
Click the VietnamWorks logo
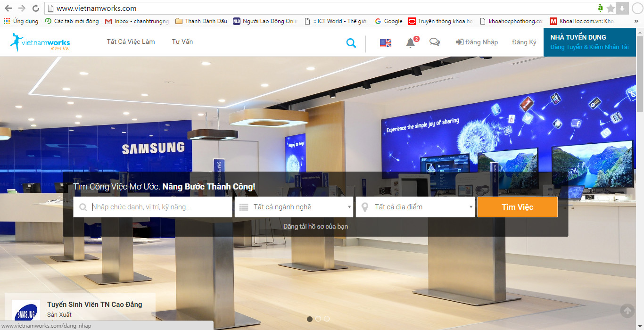(x=40, y=42)
